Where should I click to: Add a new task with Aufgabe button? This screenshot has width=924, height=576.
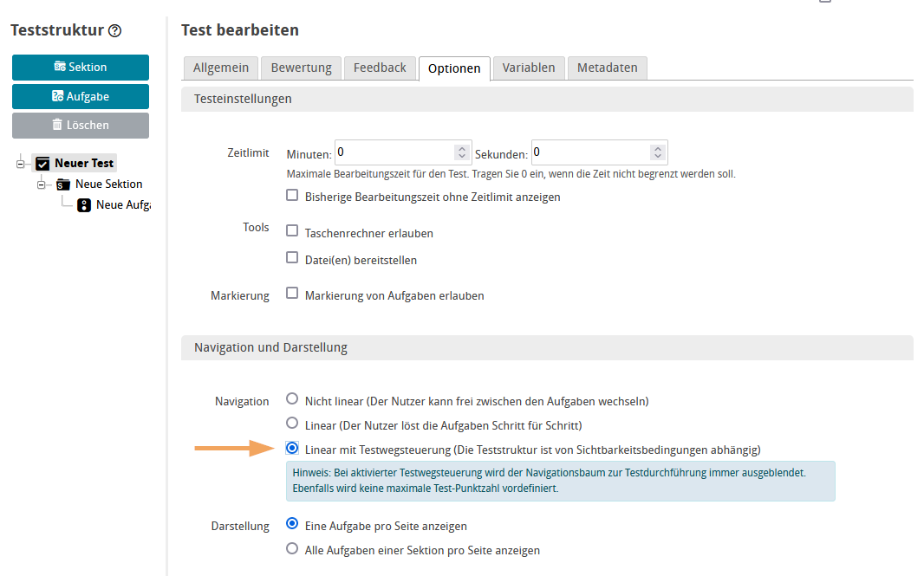coord(81,96)
